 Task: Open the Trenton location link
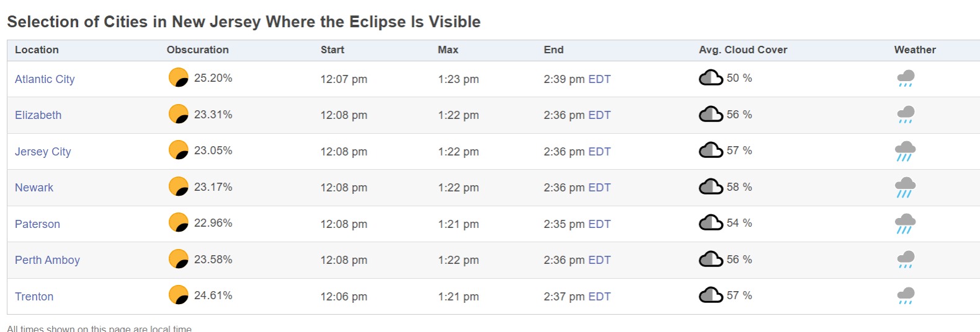click(x=34, y=297)
